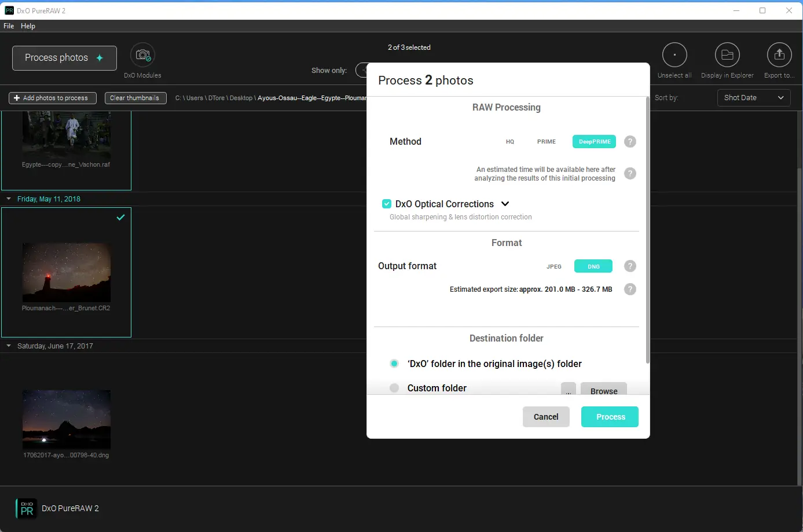Collapse the Saturday, June 17, 2017 group
Viewport: 803px width, 532px height.
(x=9, y=346)
